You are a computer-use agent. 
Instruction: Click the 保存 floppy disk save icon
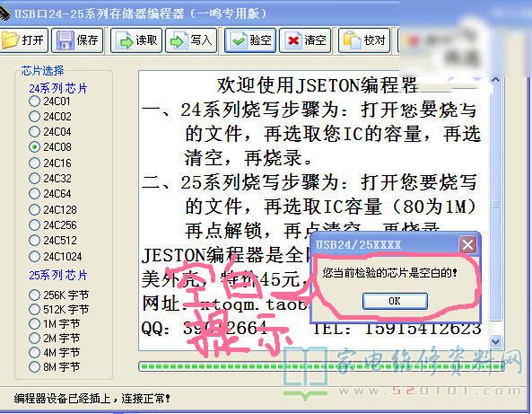point(65,40)
